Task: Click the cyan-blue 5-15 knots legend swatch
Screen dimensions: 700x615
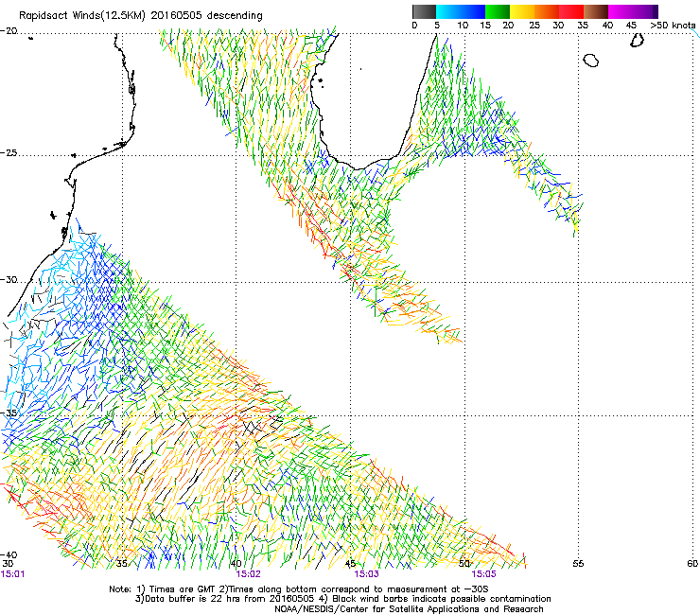Action: click(461, 11)
